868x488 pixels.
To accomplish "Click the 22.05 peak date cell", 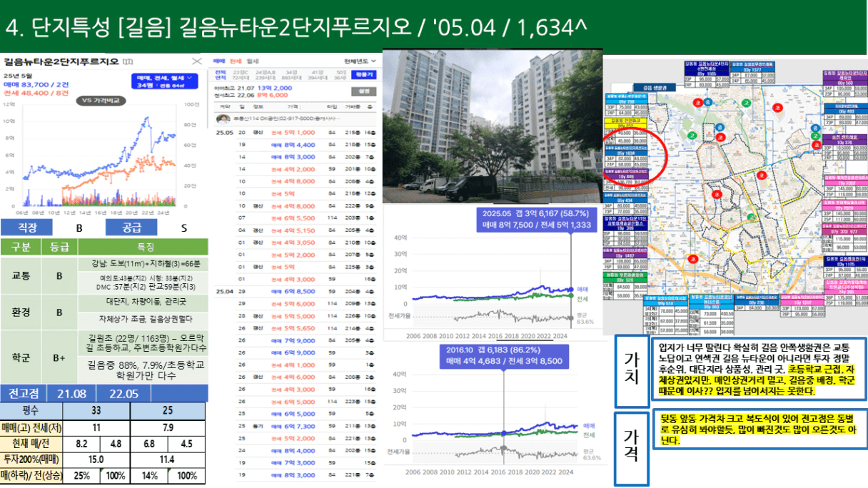I will click(x=123, y=394).
